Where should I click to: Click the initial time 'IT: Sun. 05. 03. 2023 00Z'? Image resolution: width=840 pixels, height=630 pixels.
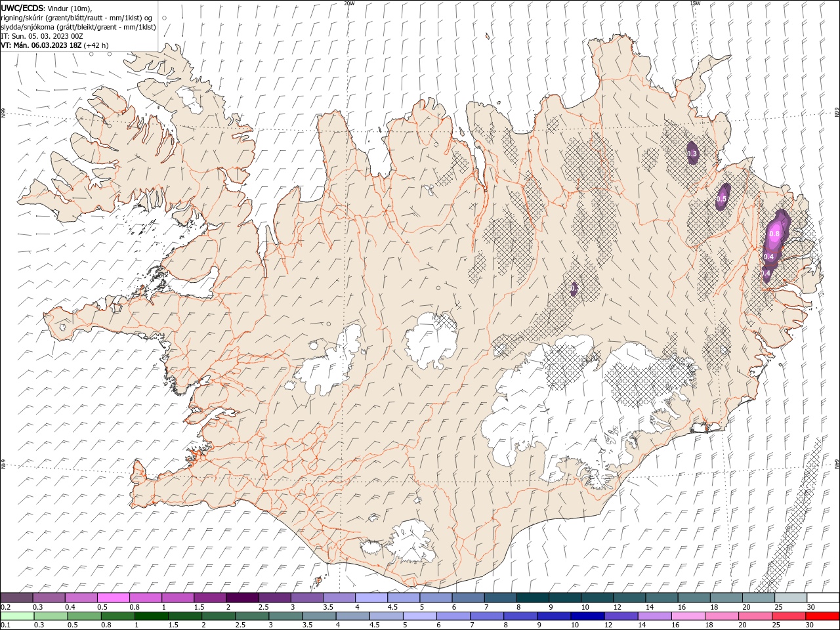42,36
